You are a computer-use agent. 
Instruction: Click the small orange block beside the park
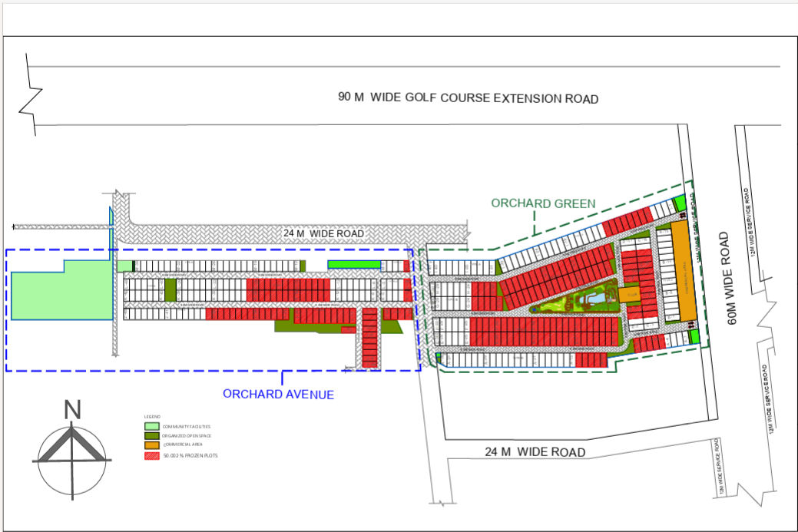tap(630, 295)
